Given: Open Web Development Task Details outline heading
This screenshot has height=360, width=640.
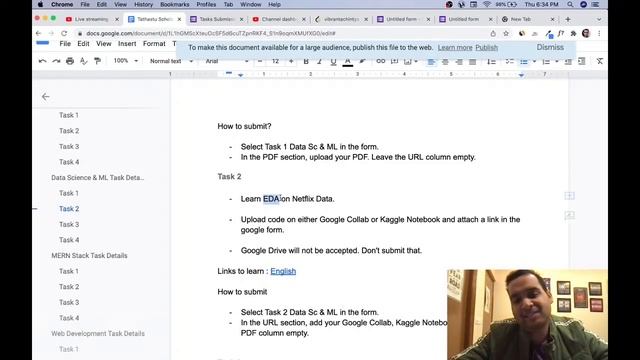Looking at the screenshot, I should point(98,333).
